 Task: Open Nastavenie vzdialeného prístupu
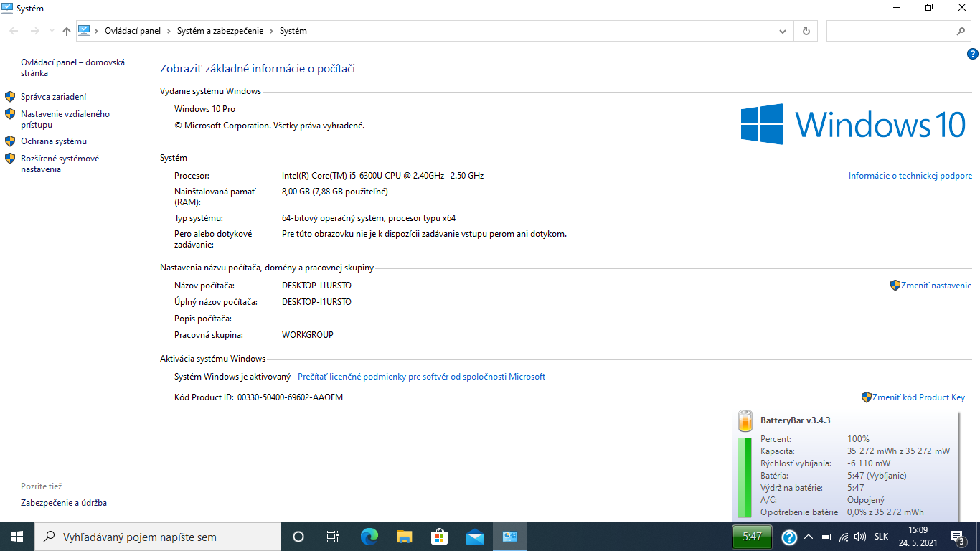click(65, 119)
